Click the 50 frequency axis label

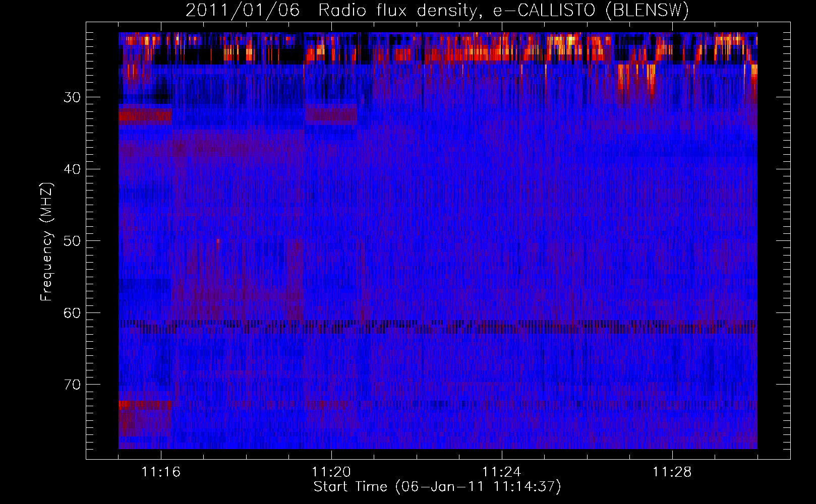[x=72, y=241]
